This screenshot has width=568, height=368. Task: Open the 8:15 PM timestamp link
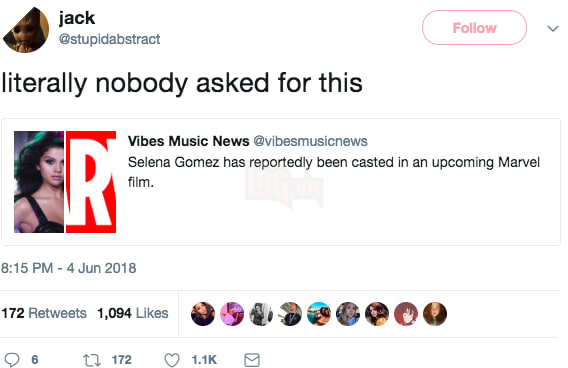coord(69,268)
